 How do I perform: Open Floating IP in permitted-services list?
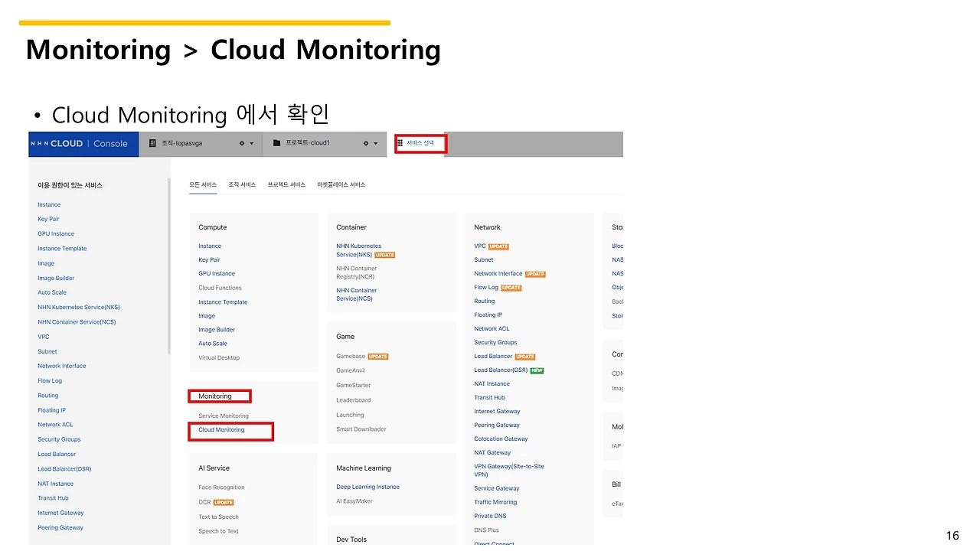tap(51, 410)
